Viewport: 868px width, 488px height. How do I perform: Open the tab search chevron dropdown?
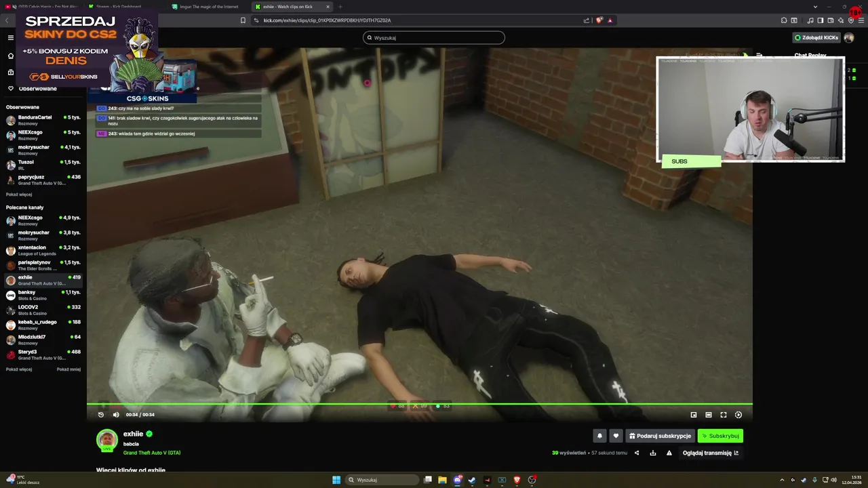[x=815, y=7]
